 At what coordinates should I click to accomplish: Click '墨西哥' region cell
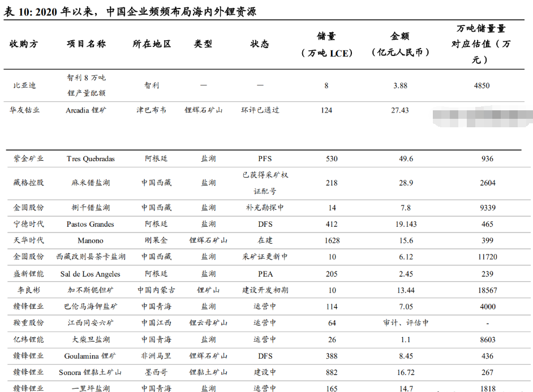pos(156,372)
